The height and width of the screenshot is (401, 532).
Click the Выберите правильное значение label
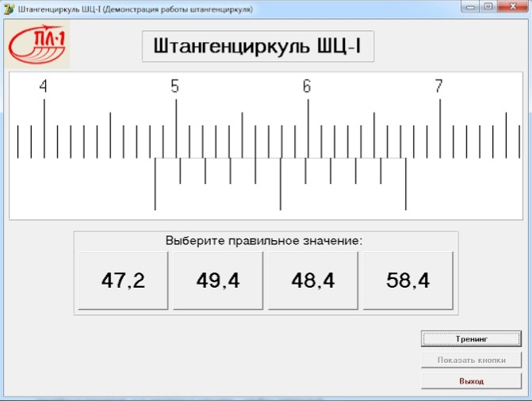[264, 241]
